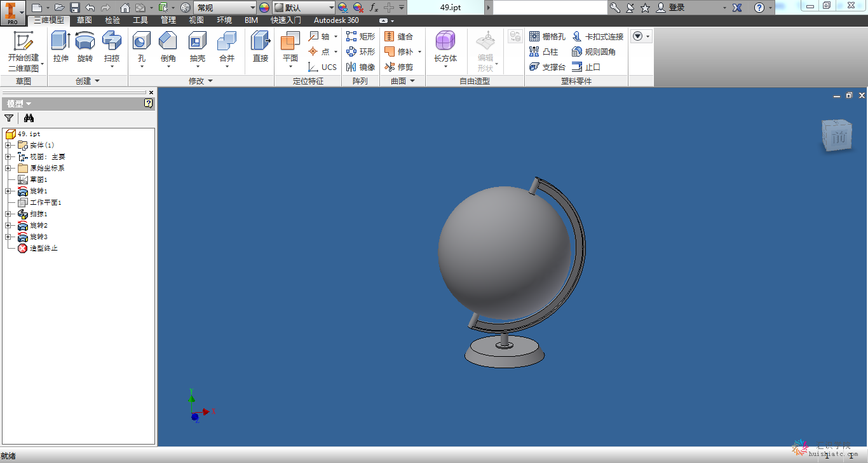The image size is (868, 463).
Task: Click the help search input field
Action: click(x=550, y=8)
